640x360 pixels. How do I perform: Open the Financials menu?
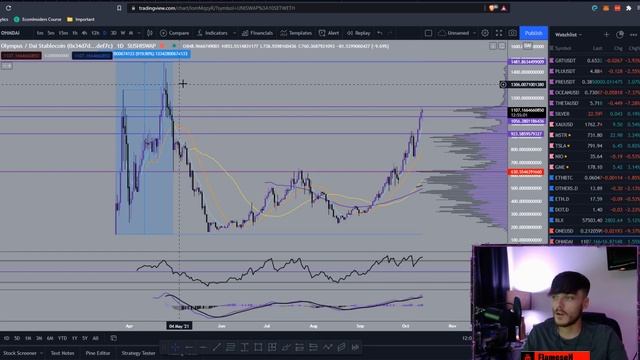point(257,33)
